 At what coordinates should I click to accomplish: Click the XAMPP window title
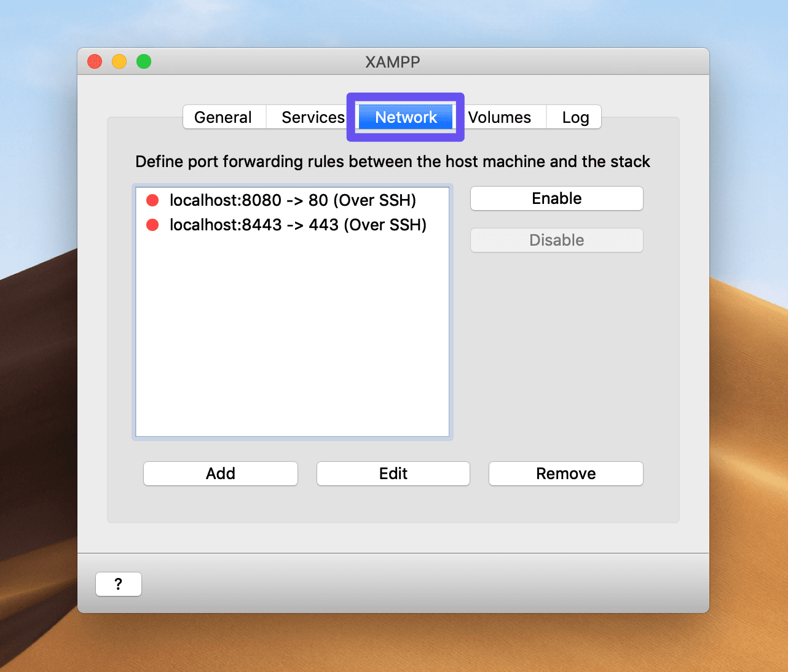[x=392, y=61]
